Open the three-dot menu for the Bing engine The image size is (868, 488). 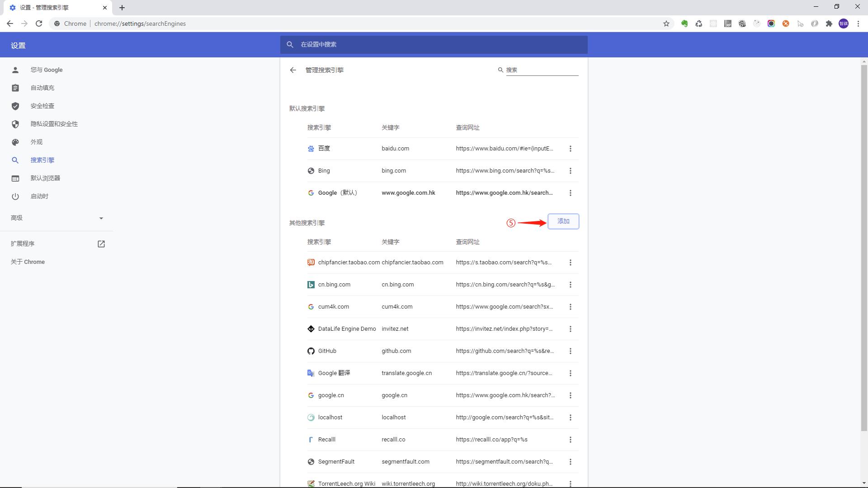(571, 171)
